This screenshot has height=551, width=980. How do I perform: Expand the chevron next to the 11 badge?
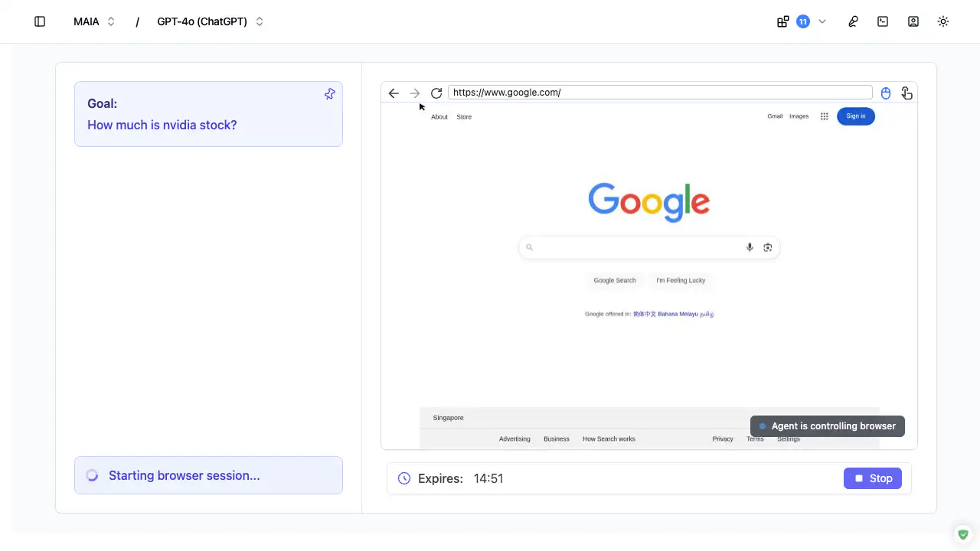pos(822,21)
